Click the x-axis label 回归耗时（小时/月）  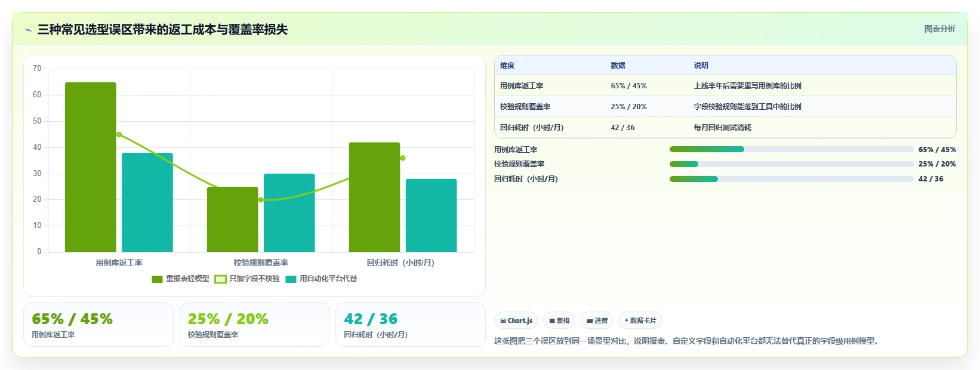[x=400, y=263]
